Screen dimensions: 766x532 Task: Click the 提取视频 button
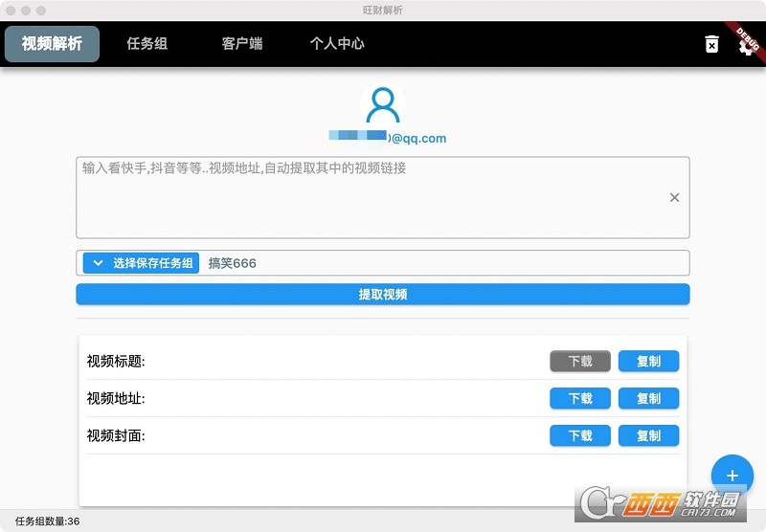(383, 294)
